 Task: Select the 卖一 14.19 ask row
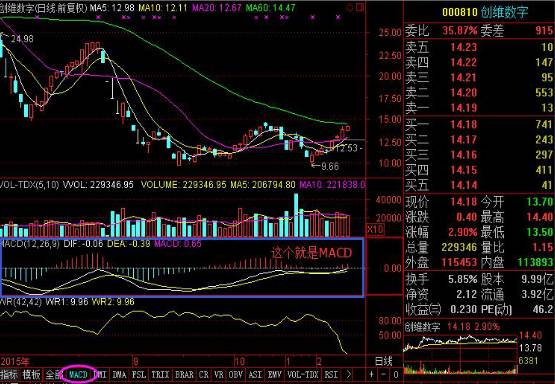coord(479,108)
